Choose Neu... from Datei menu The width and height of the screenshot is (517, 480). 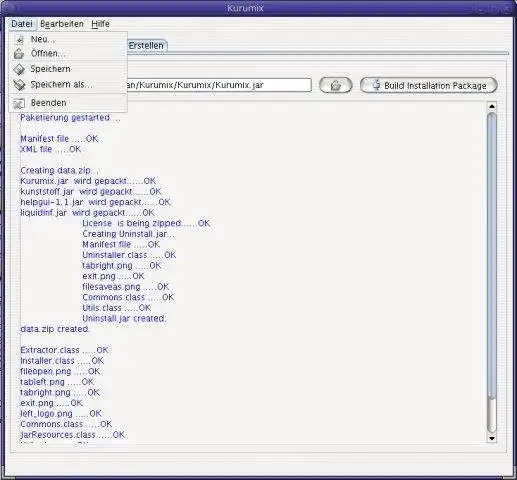(68, 39)
